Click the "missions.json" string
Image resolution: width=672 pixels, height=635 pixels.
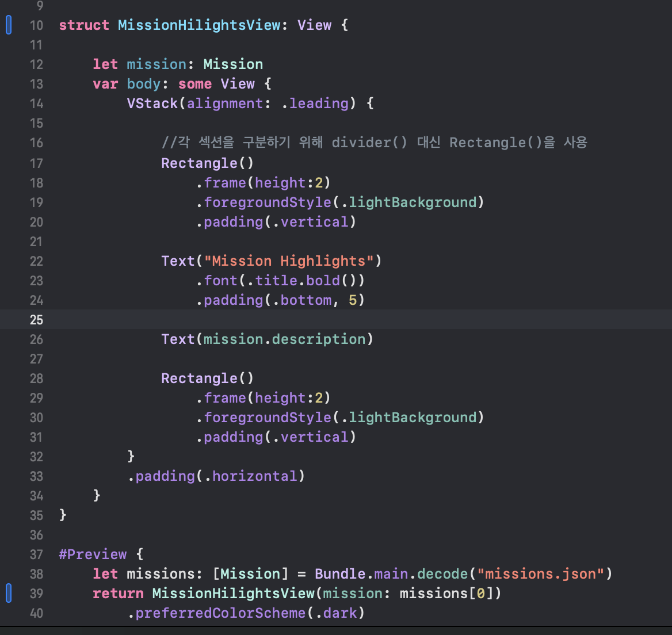540,574
